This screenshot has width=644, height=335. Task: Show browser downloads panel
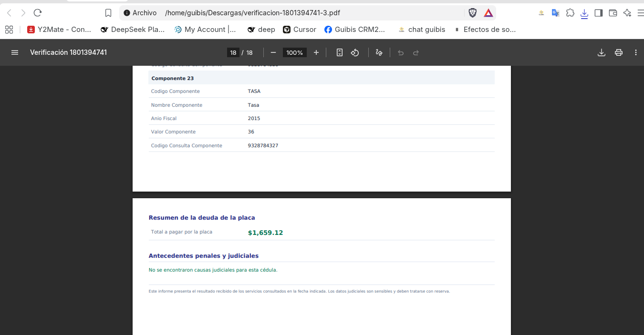pos(584,13)
